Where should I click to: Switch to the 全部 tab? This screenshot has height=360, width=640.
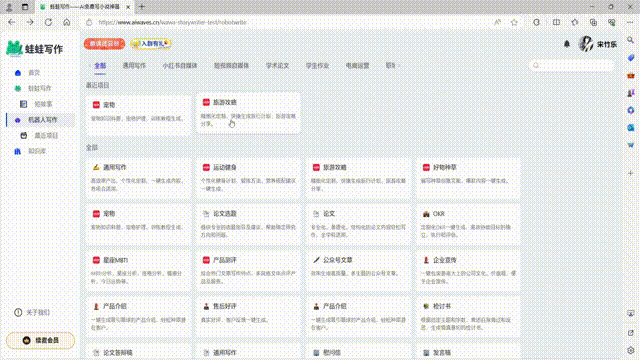tap(100, 66)
